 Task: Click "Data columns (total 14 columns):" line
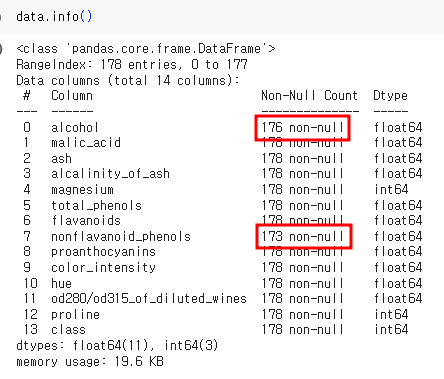click(128, 80)
